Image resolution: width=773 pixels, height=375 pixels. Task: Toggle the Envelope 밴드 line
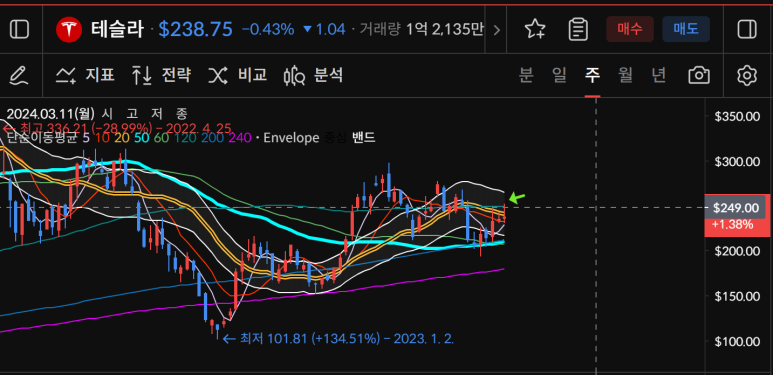point(364,138)
